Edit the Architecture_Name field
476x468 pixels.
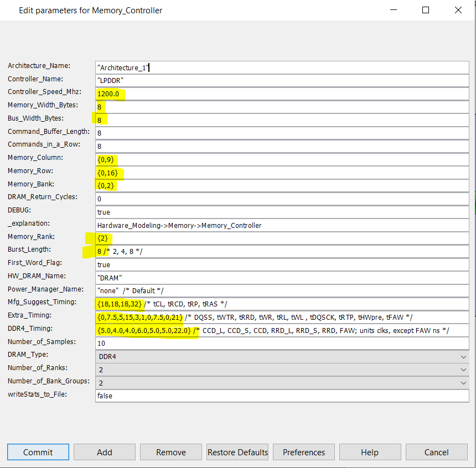tap(282, 67)
